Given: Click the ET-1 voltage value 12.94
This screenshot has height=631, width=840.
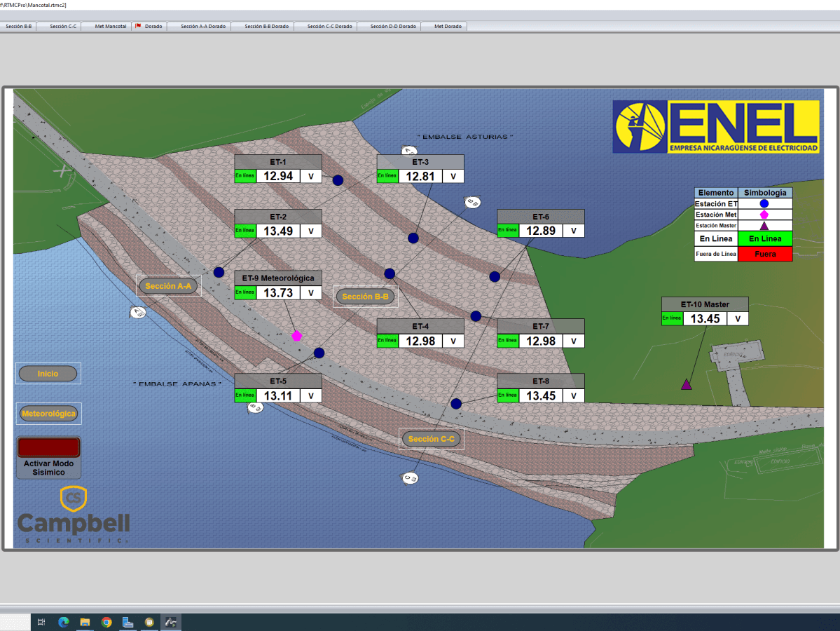Looking at the screenshot, I should pos(278,176).
